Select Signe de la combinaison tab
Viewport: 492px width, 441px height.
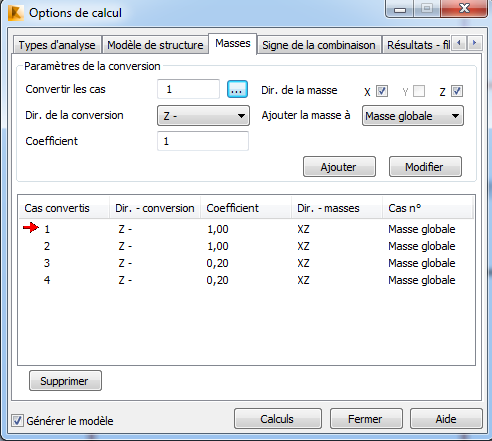(x=319, y=45)
